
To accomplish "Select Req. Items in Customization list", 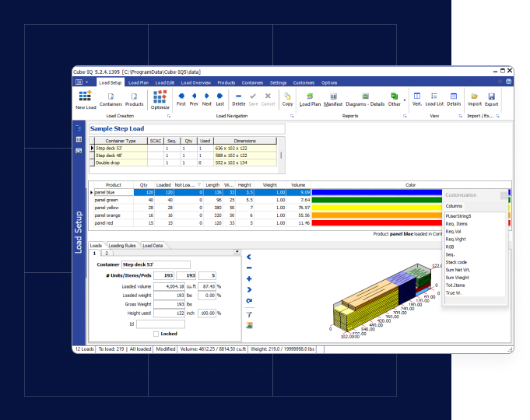I will [456, 224].
